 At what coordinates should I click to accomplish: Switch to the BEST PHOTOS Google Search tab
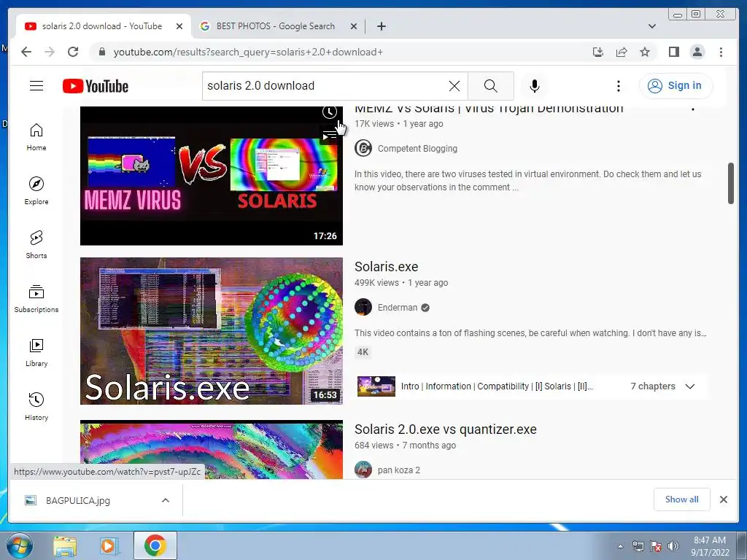coord(275,26)
